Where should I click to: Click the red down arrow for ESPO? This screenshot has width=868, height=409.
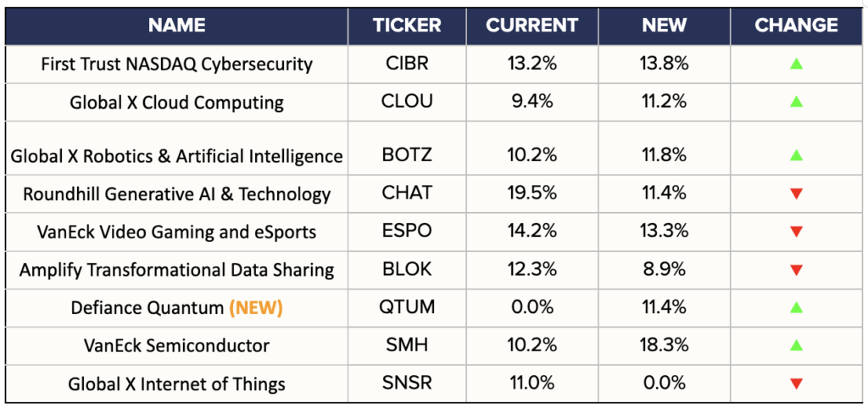point(796,233)
